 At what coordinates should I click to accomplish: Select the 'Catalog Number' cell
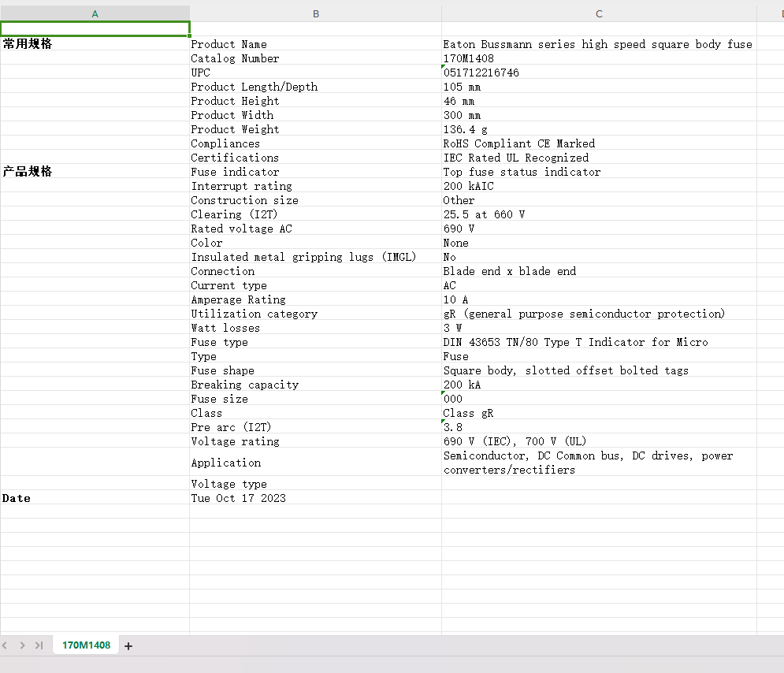tap(315, 58)
